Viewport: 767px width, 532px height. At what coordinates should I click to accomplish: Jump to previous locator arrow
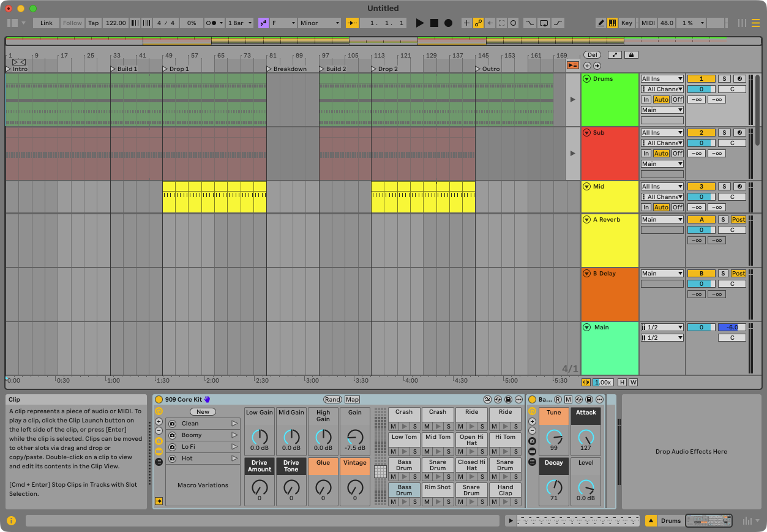(588, 66)
